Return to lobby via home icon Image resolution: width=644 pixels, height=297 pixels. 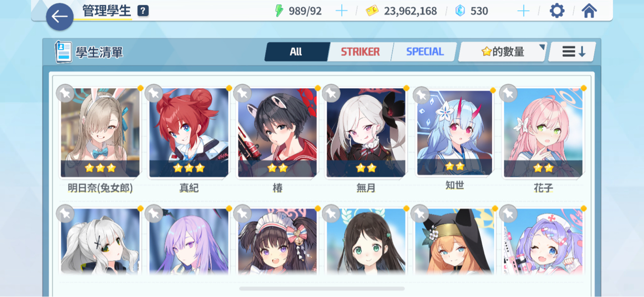tap(589, 11)
